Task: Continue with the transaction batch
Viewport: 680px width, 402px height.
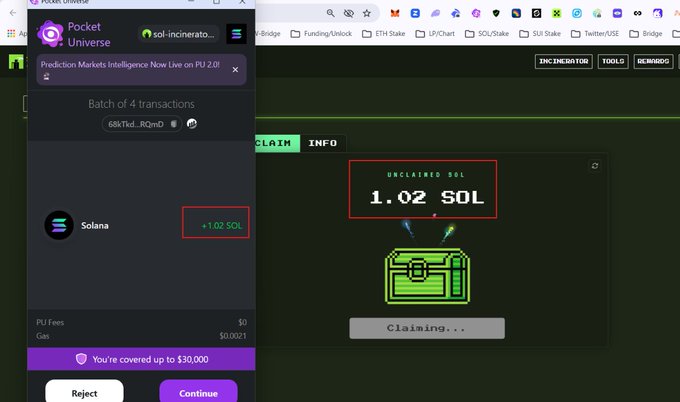Action: coord(198,391)
